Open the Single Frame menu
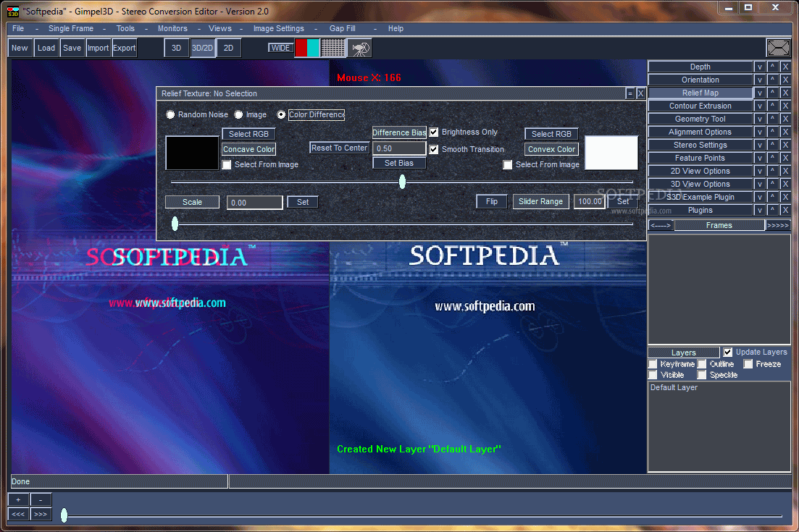The image size is (799, 532). [71, 28]
